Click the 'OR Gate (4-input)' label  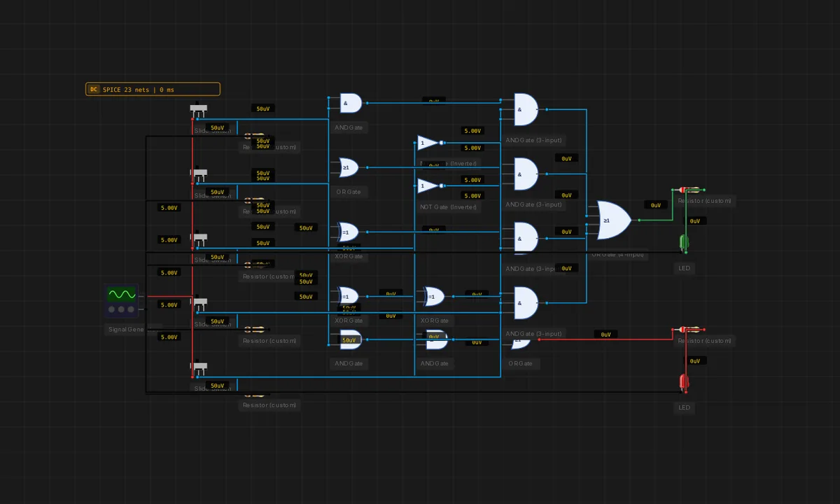pos(619,255)
